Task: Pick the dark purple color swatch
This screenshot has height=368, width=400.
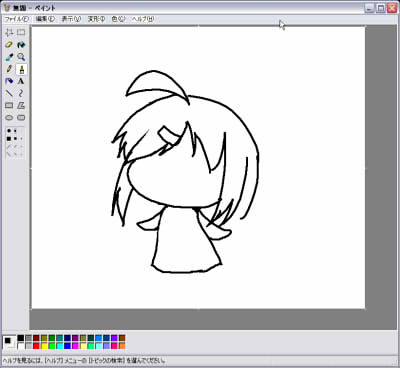Action: tap(75, 338)
